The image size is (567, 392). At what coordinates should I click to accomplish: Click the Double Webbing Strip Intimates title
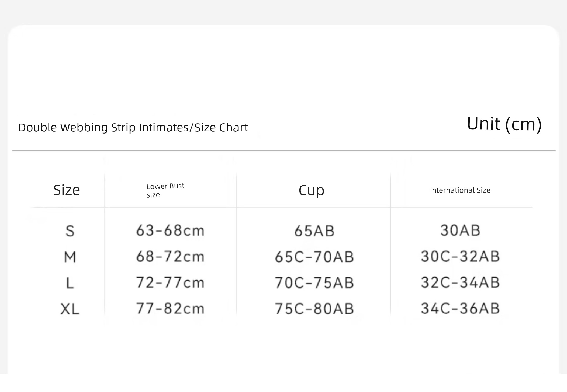(103, 128)
